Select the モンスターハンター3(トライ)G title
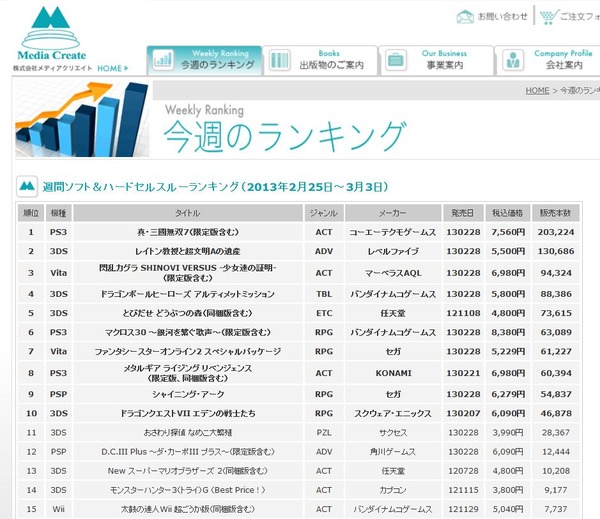Viewport: 600px width, 519px height. 188,490
